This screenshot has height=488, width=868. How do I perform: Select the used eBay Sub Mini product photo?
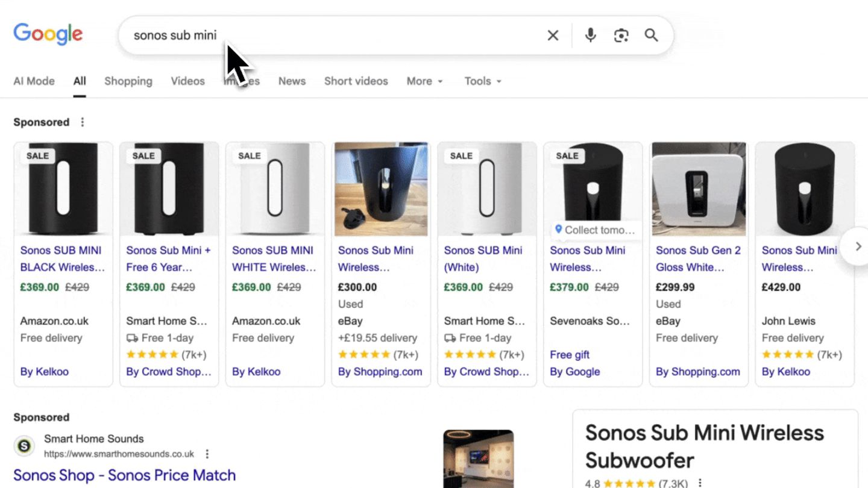[x=381, y=189]
